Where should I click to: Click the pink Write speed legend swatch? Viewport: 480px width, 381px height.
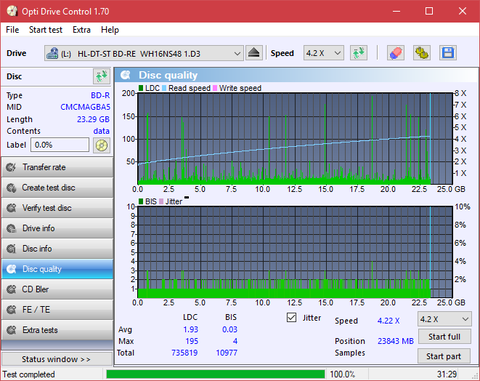coord(215,88)
